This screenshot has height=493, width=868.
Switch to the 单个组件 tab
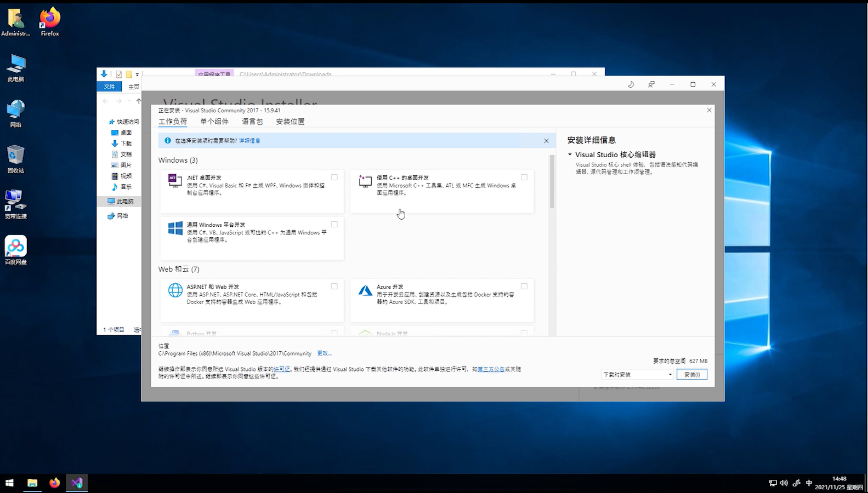click(214, 122)
